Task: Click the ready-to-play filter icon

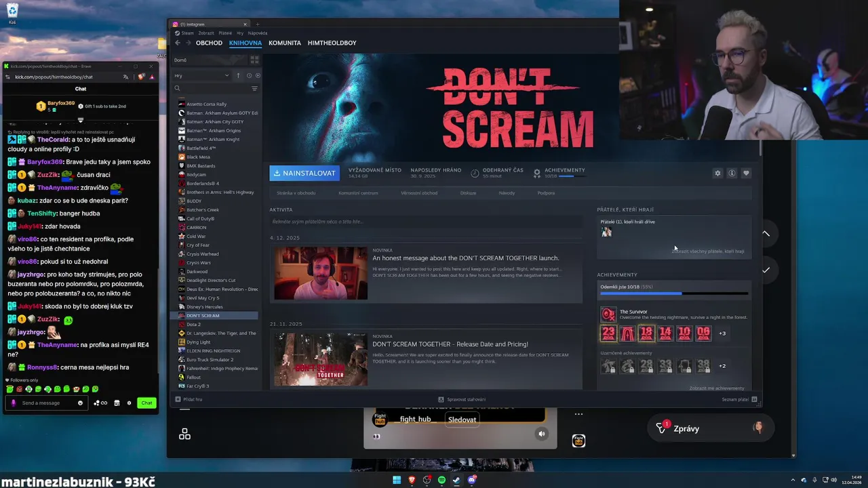Action: tap(257, 75)
